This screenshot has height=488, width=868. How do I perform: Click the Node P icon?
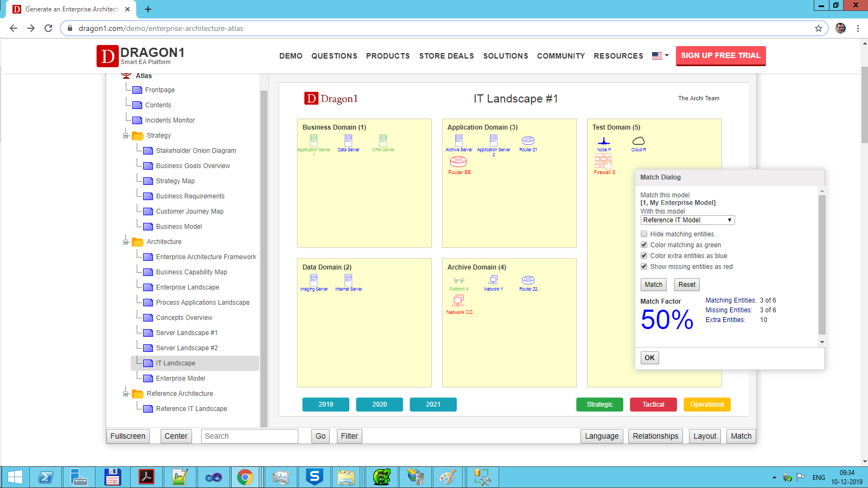click(x=604, y=141)
